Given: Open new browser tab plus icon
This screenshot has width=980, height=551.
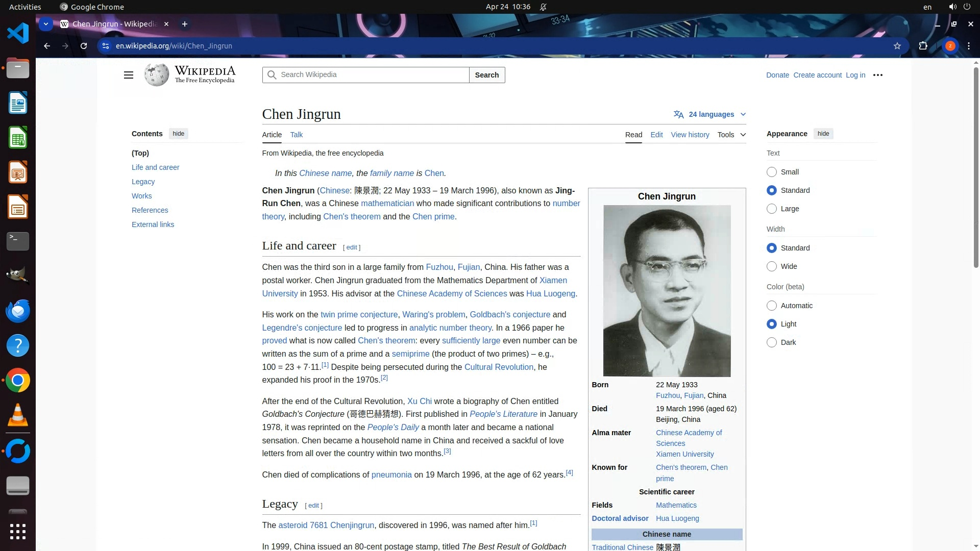Looking at the screenshot, I should [185, 24].
